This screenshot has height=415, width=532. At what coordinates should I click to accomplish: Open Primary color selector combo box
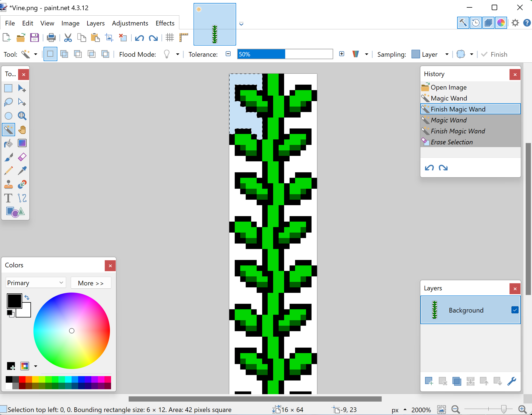[x=36, y=283]
